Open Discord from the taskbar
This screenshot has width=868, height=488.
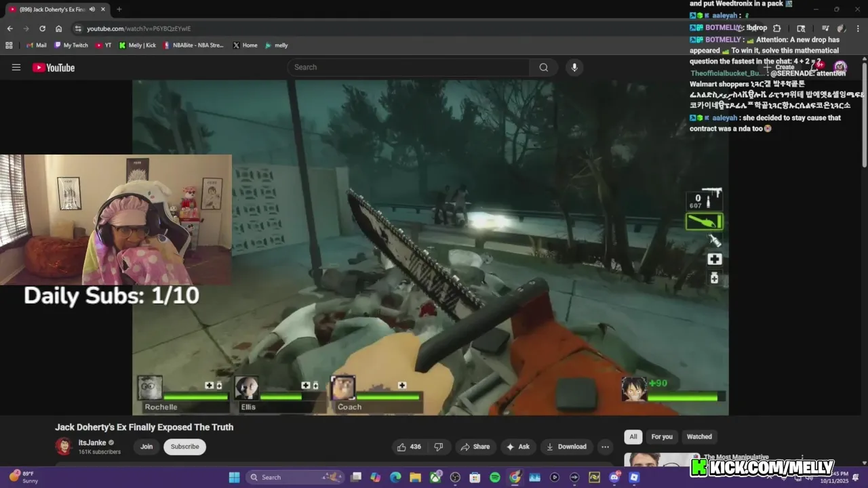click(x=614, y=477)
